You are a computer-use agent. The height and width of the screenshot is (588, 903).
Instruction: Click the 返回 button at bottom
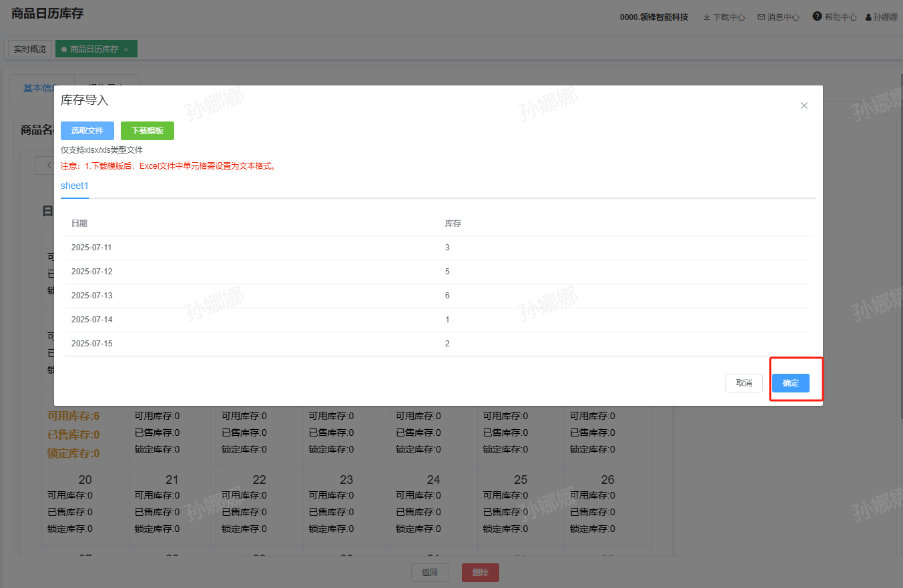tap(430, 573)
